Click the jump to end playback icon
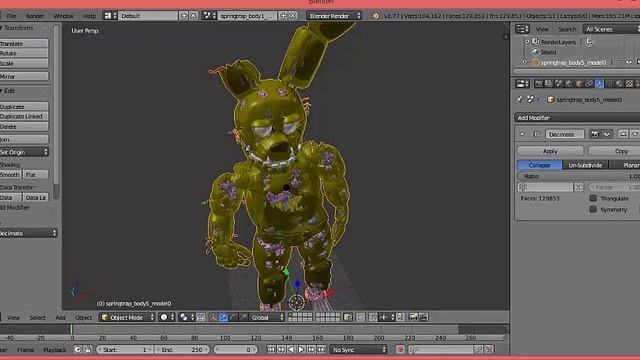640x360 pixels. (322, 349)
